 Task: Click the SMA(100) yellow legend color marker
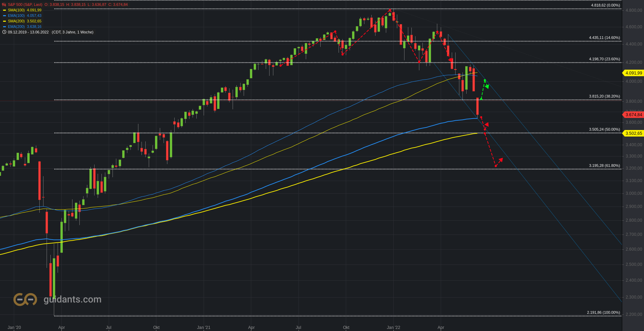[4, 10]
